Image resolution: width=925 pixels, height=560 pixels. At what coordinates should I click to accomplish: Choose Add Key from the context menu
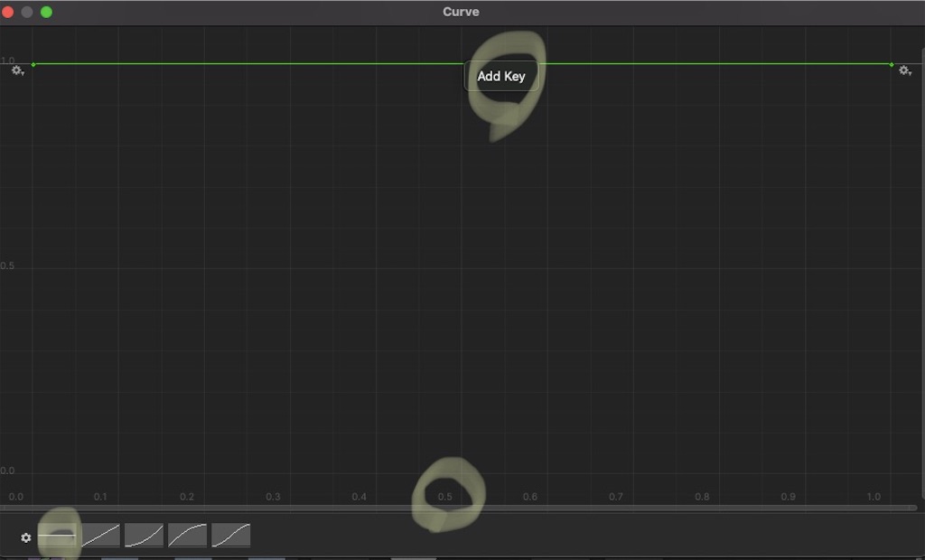click(500, 76)
